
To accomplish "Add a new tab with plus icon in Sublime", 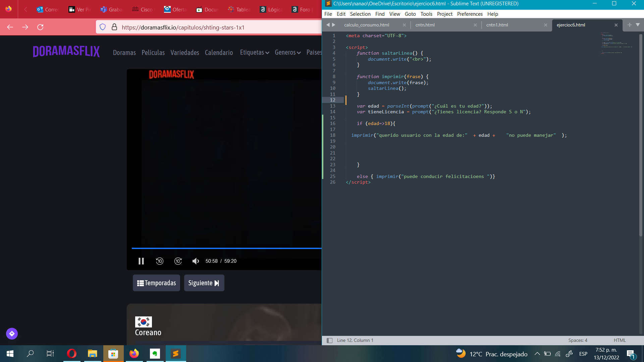I will click(x=629, y=25).
